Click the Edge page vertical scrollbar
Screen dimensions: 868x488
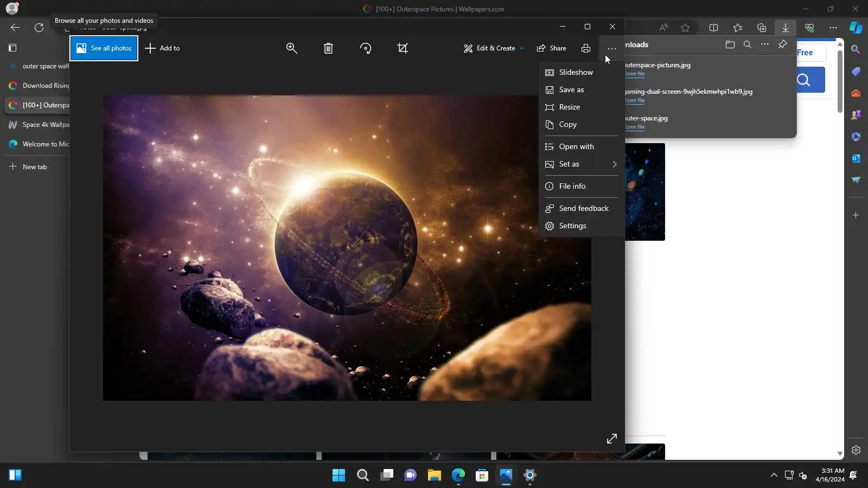pos(840,81)
